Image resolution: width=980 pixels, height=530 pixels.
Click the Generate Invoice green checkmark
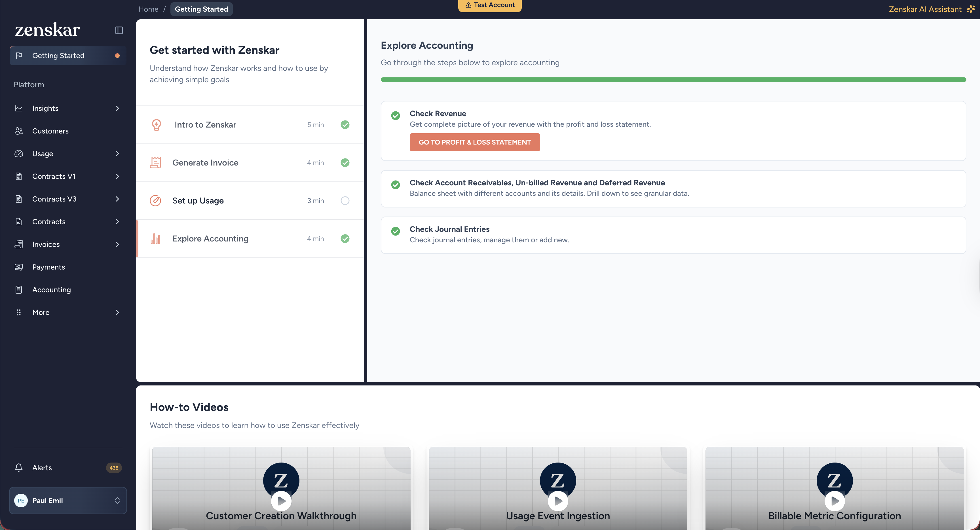point(345,163)
